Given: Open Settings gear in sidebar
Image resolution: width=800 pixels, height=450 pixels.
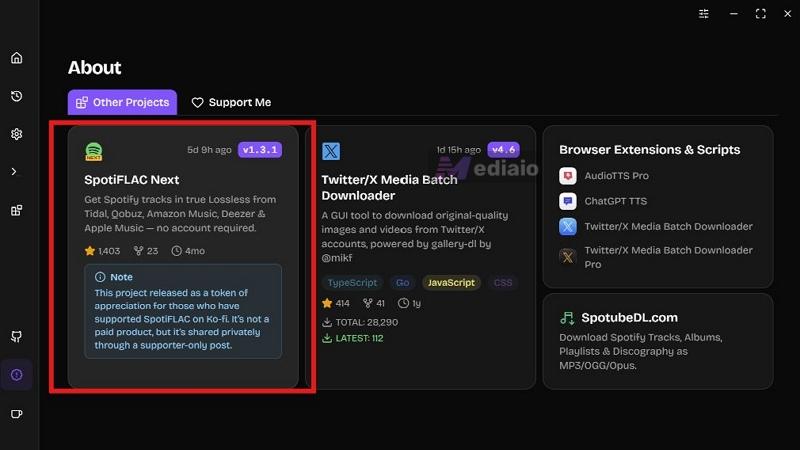Looking at the screenshot, I should tap(16, 134).
